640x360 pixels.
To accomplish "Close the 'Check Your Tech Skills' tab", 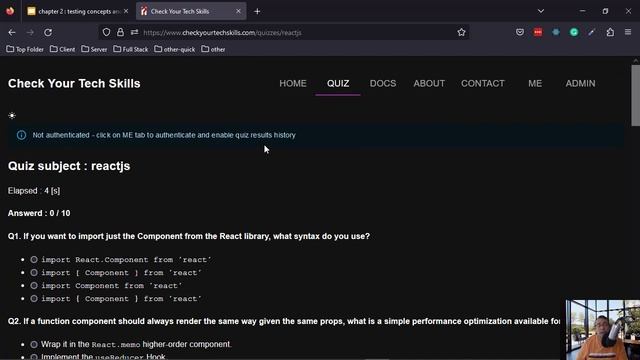I will tap(238, 11).
